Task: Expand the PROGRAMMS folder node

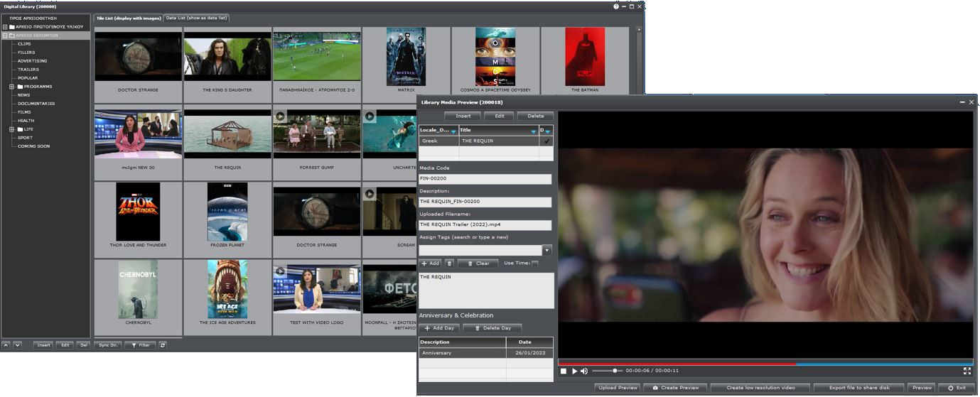Action: pos(12,87)
